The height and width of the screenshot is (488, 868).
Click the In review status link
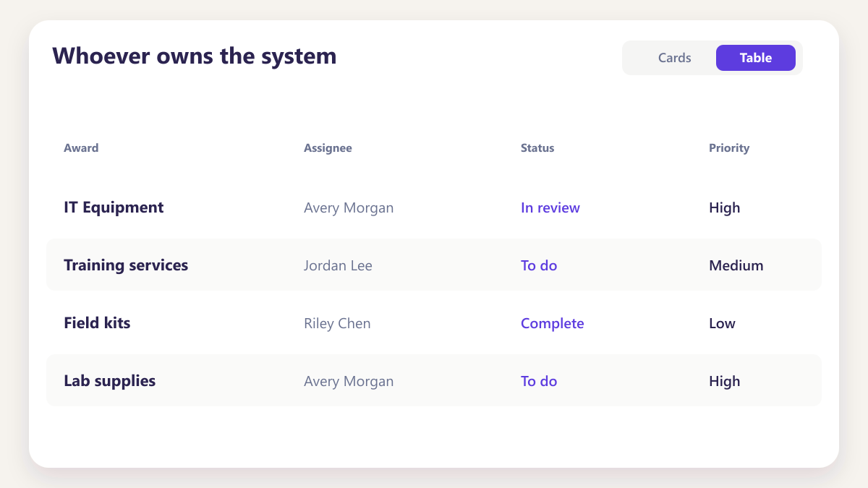[550, 208]
